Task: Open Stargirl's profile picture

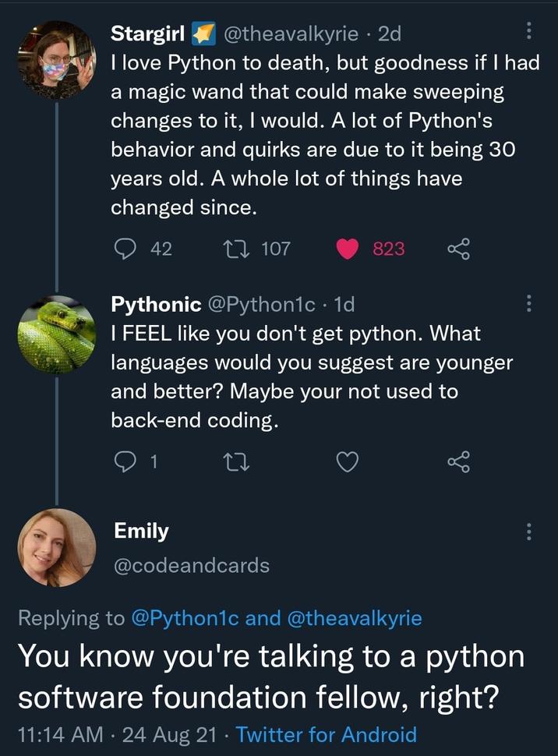Action: pyautogui.click(x=56, y=60)
